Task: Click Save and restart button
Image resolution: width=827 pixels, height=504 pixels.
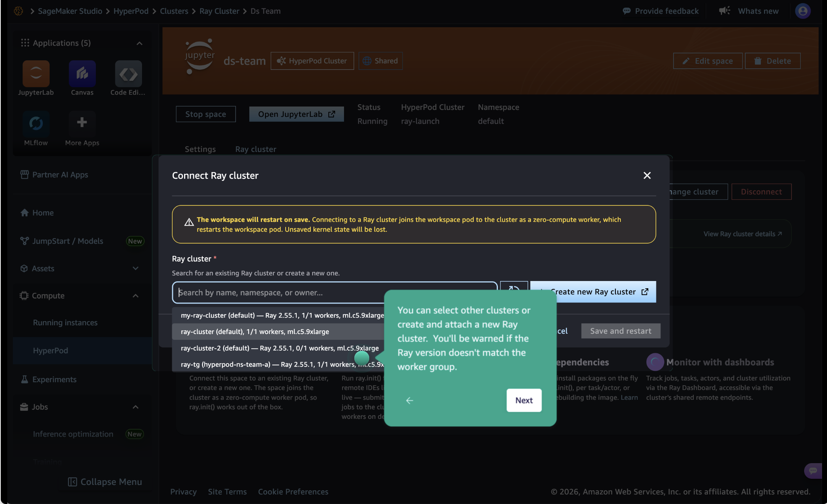Action: (621, 331)
